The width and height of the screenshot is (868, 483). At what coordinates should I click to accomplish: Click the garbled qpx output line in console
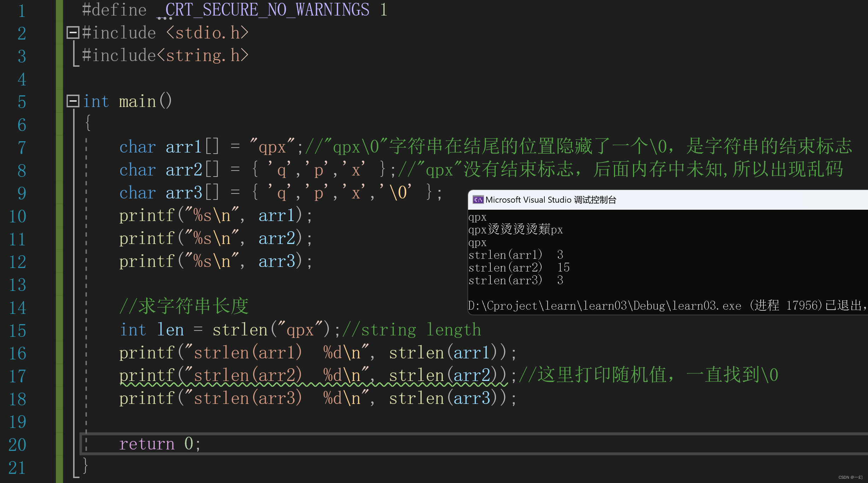click(515, 230)
